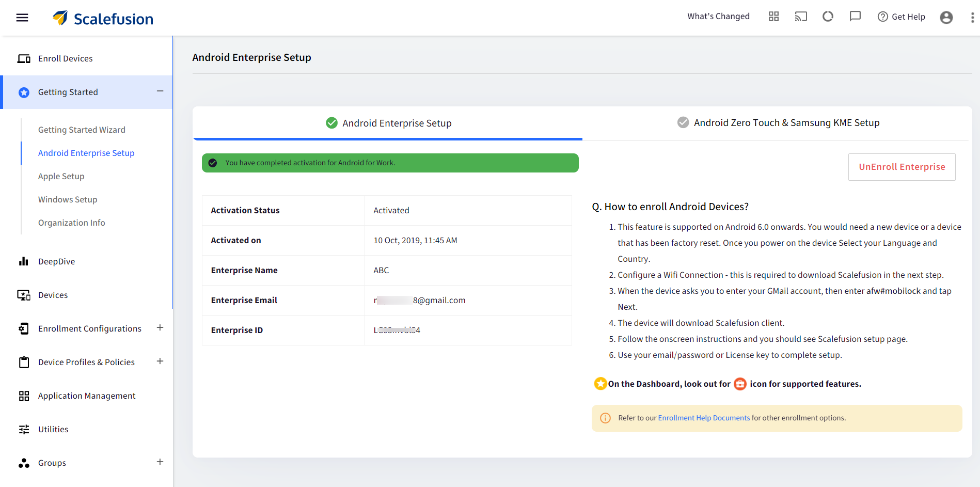Click the DeepDive bar chart icon
The image size is (980, 487).
24,261
